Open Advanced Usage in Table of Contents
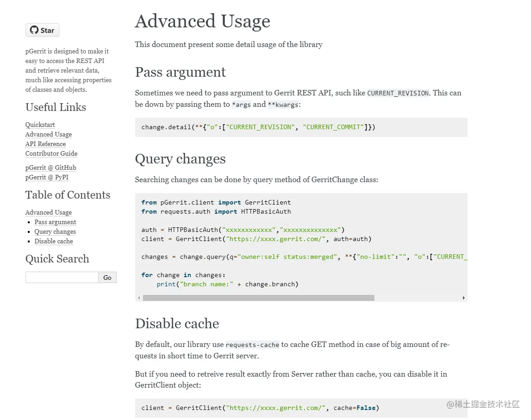 click(48, 212)
